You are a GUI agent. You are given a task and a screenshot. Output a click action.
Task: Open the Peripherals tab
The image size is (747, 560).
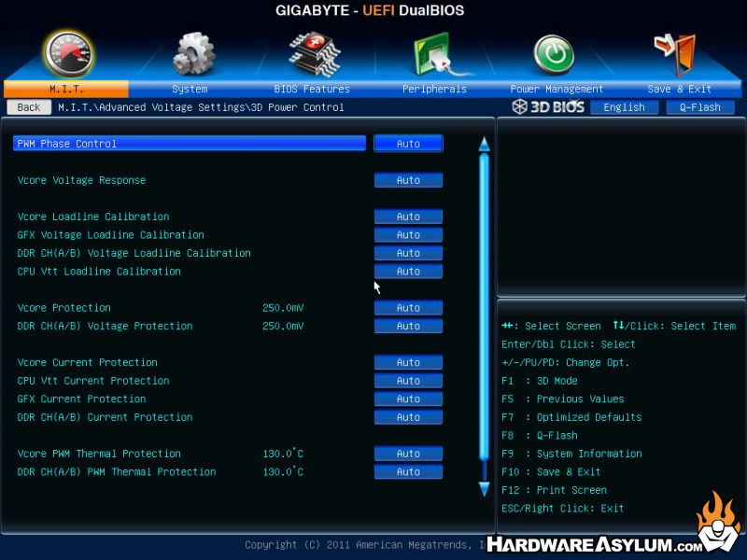click(434, 89)
